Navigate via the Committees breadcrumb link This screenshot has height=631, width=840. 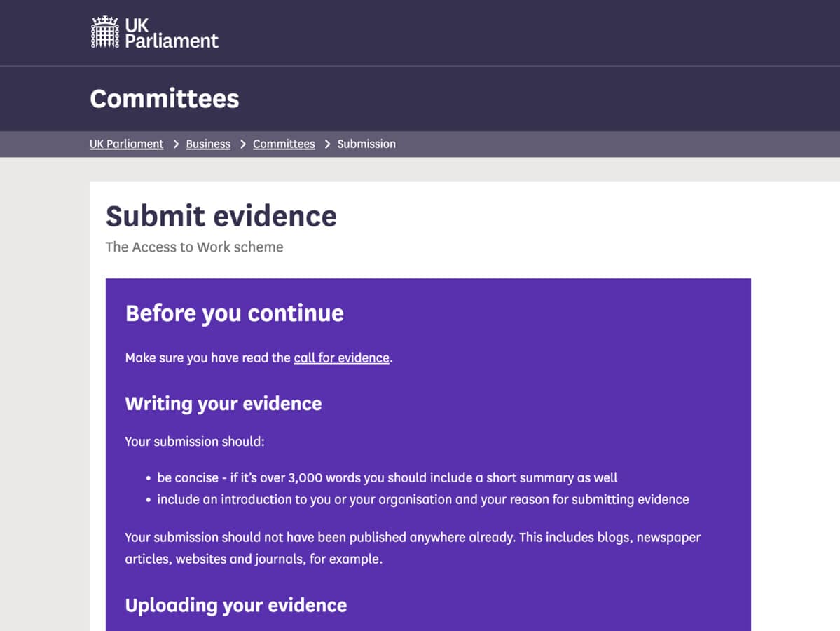[x=283, y=144]
